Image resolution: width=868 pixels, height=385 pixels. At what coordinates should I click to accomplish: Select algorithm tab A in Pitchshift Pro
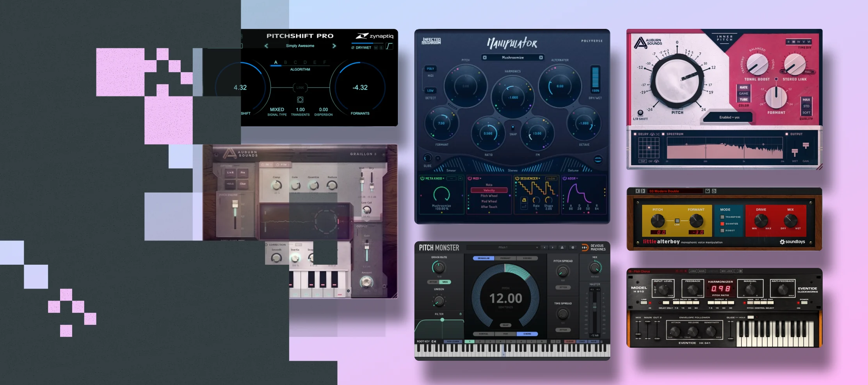pos(276,62)
